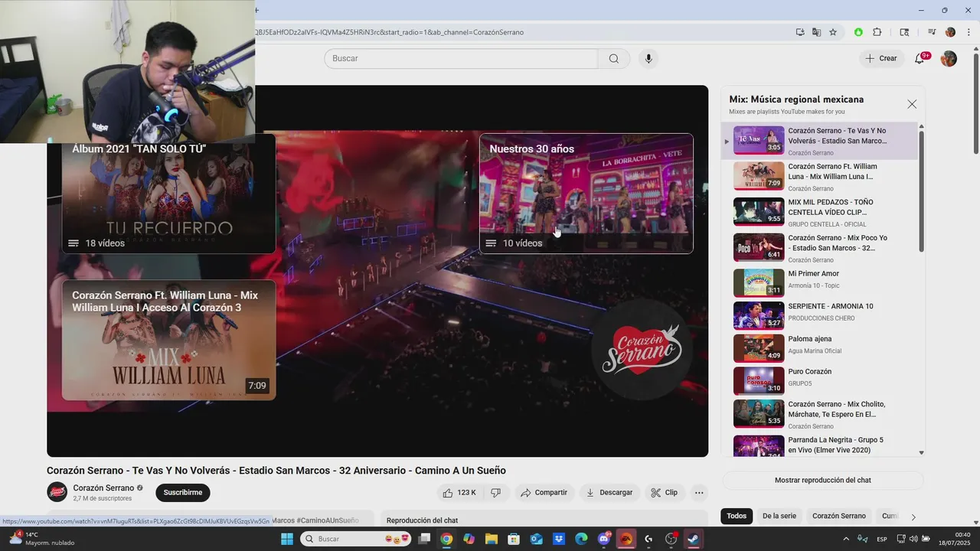980x551 pixels.
Task: Close the Mix playlist panel
Action: (912, 104)
